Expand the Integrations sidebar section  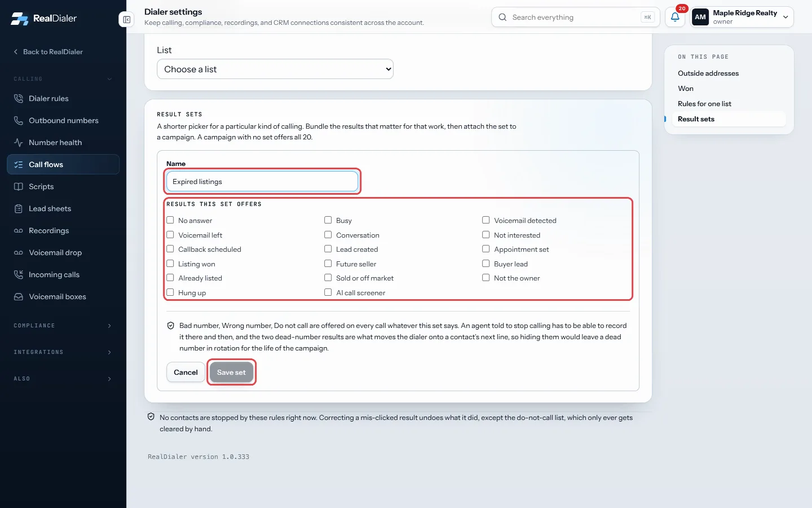(x=63, y=352)
